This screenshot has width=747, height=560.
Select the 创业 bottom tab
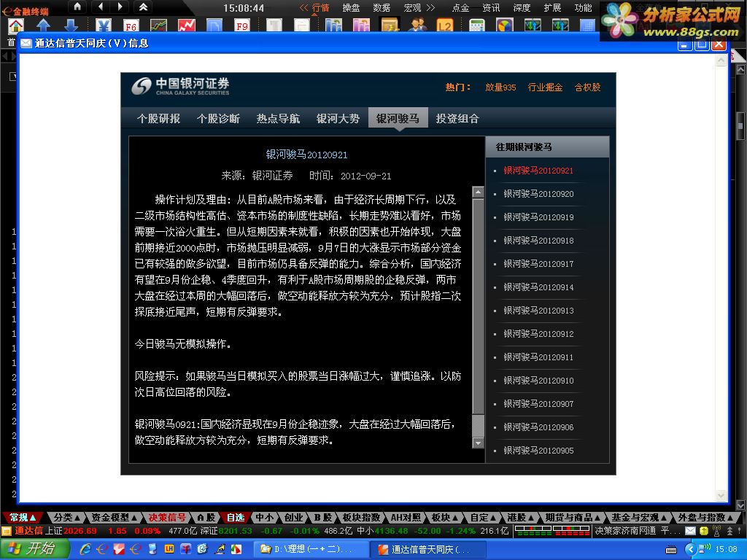pos(293,518)
